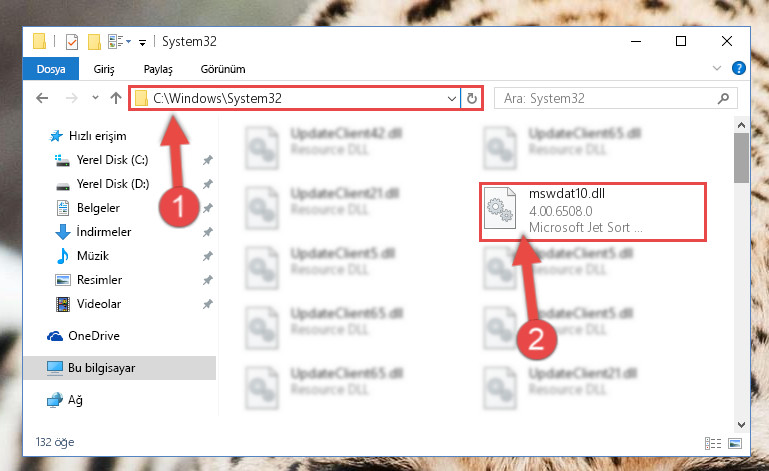Expand the address bar history dropdown
Image resolution: width=769 pixels, height=471 pixels.
coord(452,99)
